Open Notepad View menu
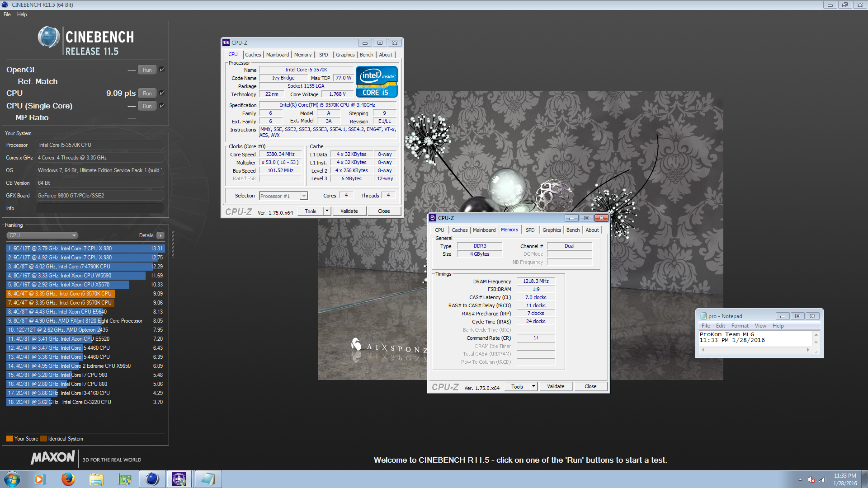 760,326
